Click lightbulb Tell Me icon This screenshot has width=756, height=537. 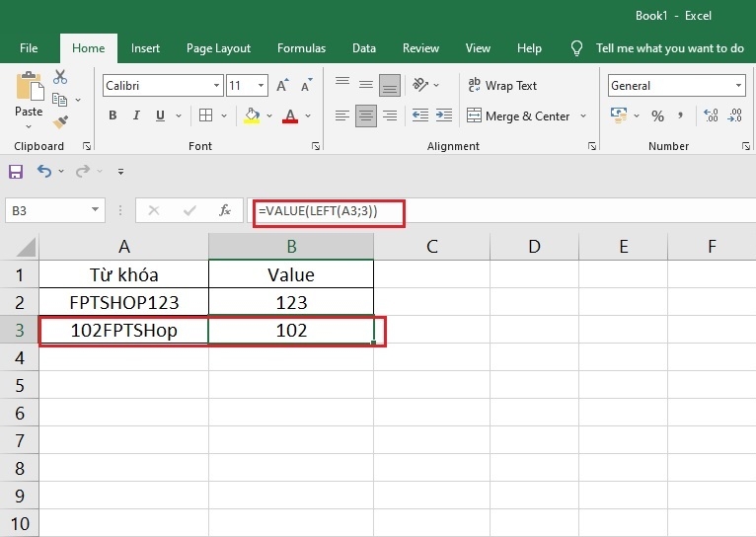(x=576, y=48)
